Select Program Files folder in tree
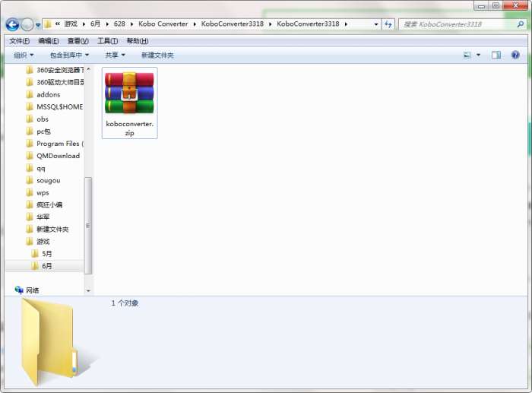Screen dimensions: 532x393 pos(54,144)
